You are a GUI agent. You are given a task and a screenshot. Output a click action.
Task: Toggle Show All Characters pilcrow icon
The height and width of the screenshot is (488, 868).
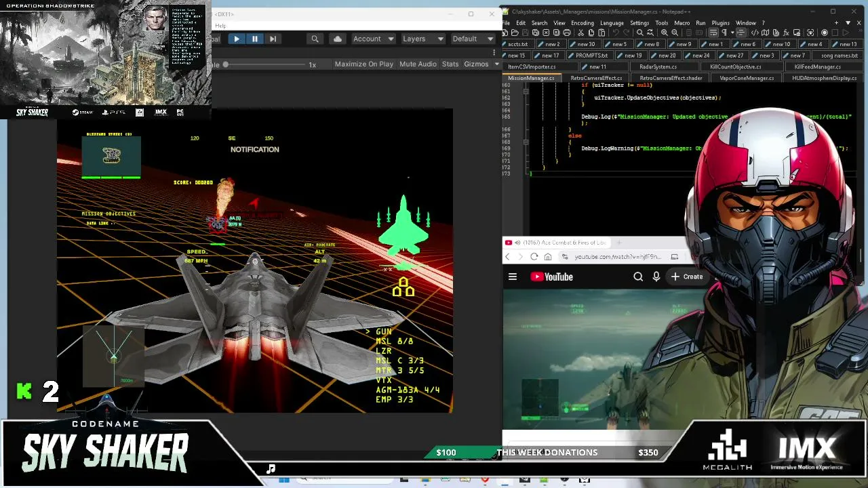click(724, 33)
